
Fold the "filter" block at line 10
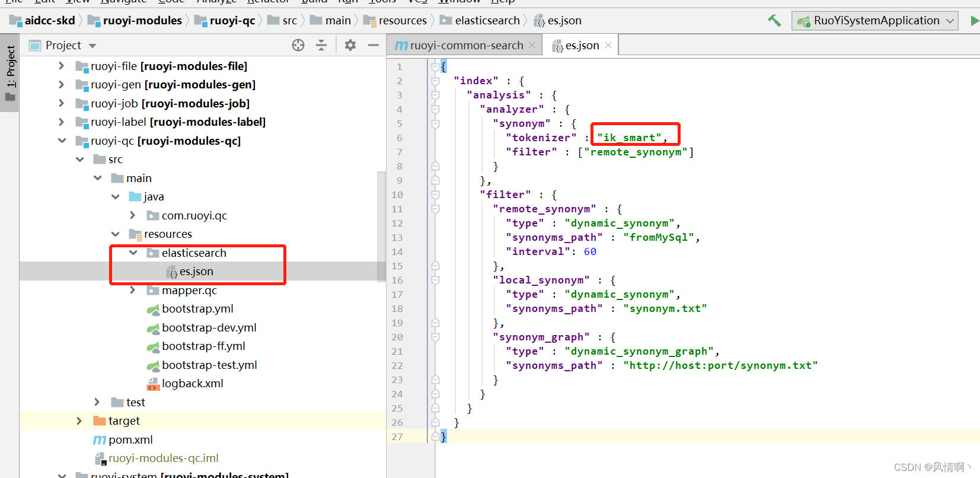click(x=435, y=195)
